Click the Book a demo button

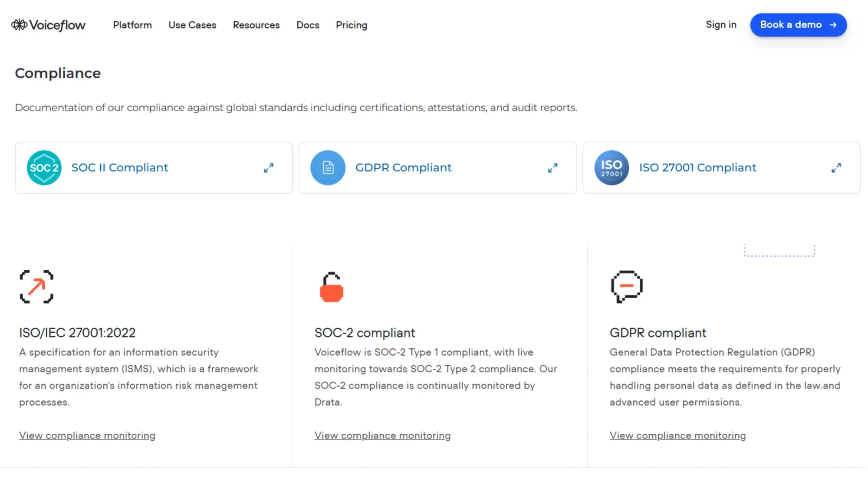798,25
